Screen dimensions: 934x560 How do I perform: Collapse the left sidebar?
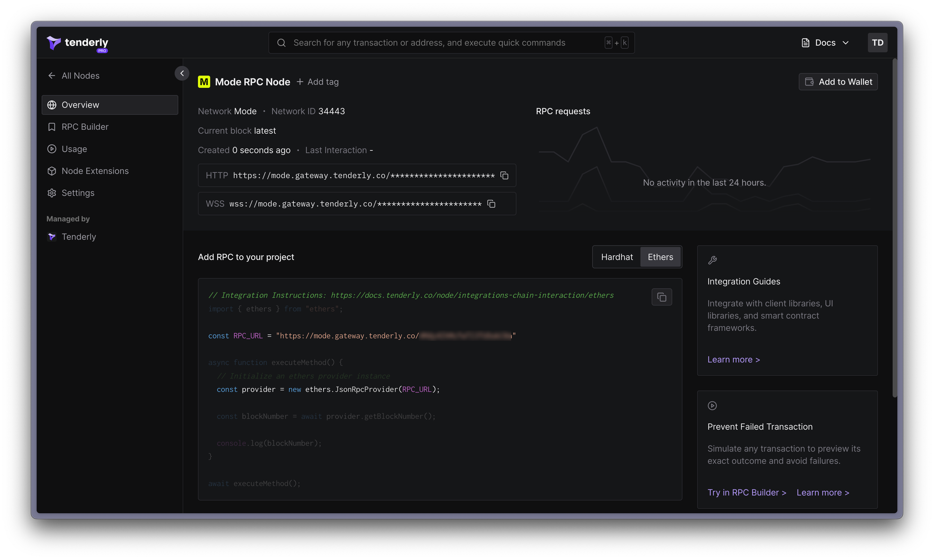coord(182,73)
